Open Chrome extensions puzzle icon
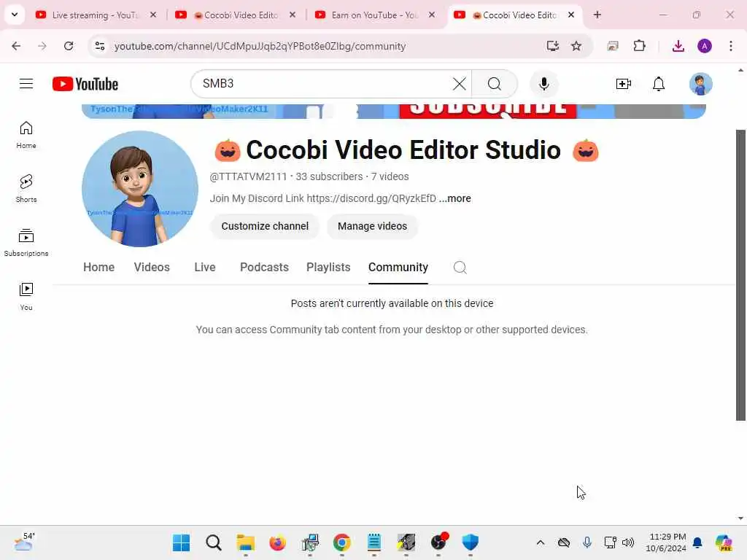The width and height of the screenshot is (747, 560). (x=639, y=46)
